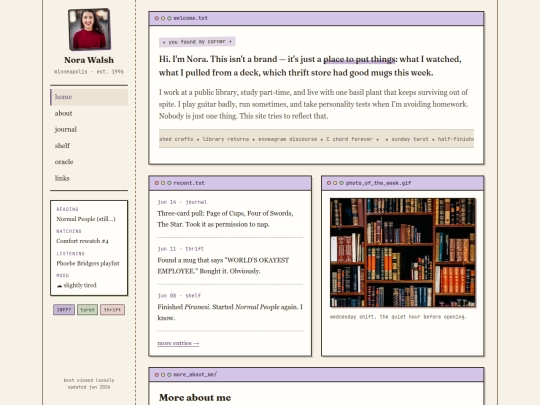Click the 'slightly tired' mood status
540x405 pixels.
pos(80,285)
